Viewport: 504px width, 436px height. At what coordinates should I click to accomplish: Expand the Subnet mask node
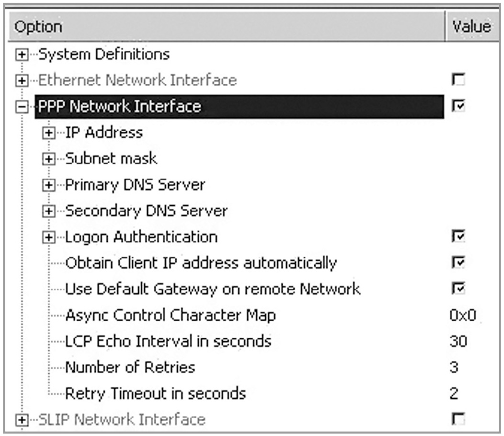coord(48,159)
